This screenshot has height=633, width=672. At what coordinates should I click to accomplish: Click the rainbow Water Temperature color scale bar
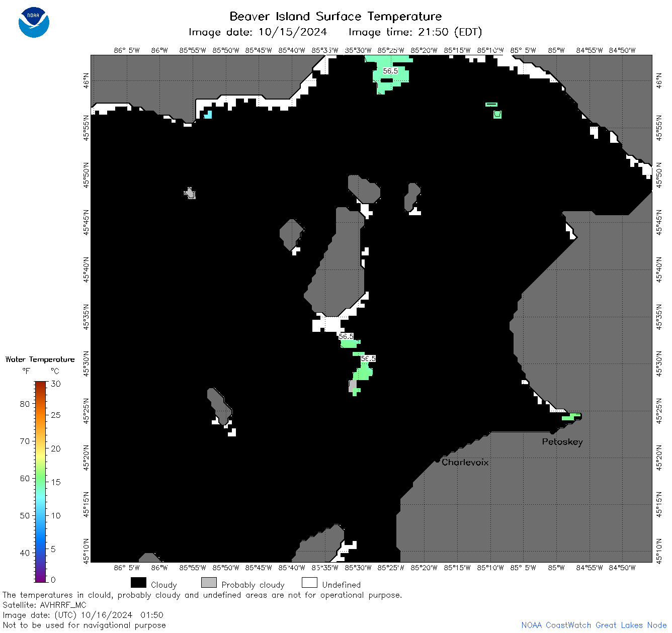pos(40,482)
